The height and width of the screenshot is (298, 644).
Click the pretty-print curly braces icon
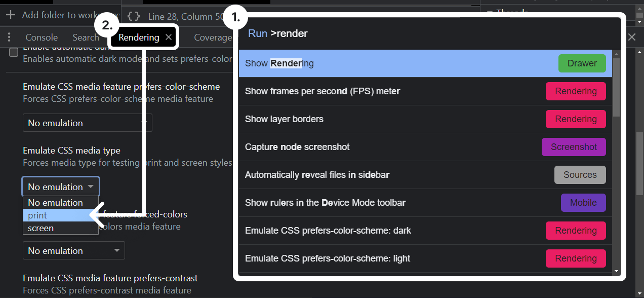tap(134, 16)
